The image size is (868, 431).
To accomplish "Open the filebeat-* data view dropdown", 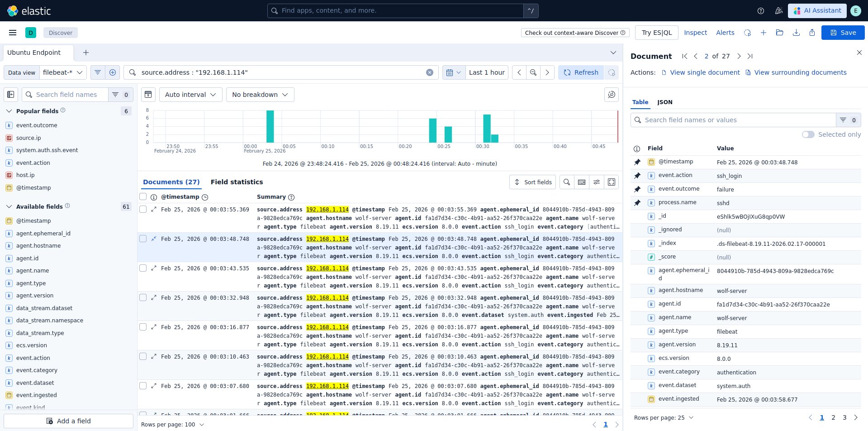I will coord(63,72).
